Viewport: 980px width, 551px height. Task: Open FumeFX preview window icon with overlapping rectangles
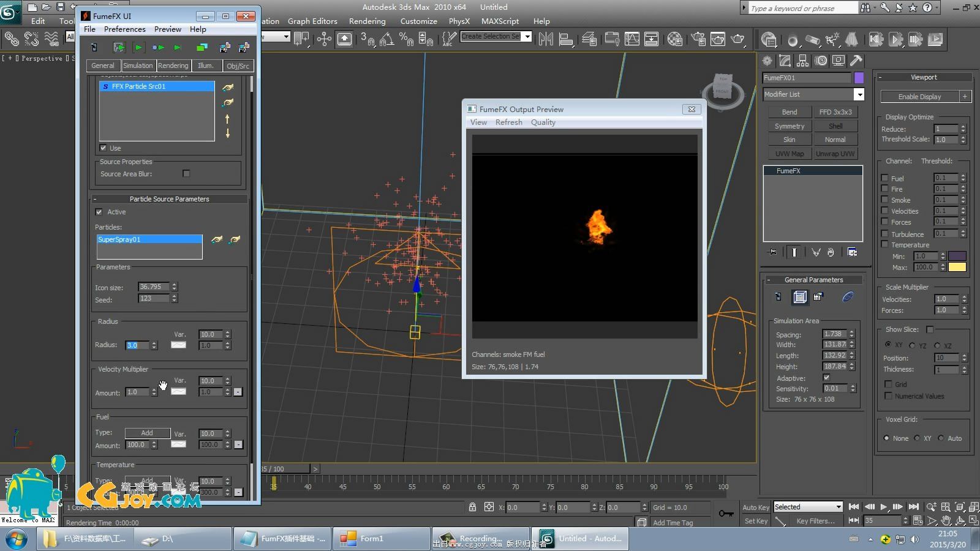202,47
